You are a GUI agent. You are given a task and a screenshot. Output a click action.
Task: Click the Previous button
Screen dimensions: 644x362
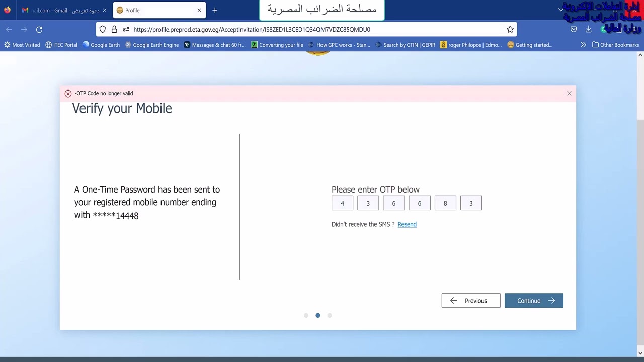(x=471, y=301)
